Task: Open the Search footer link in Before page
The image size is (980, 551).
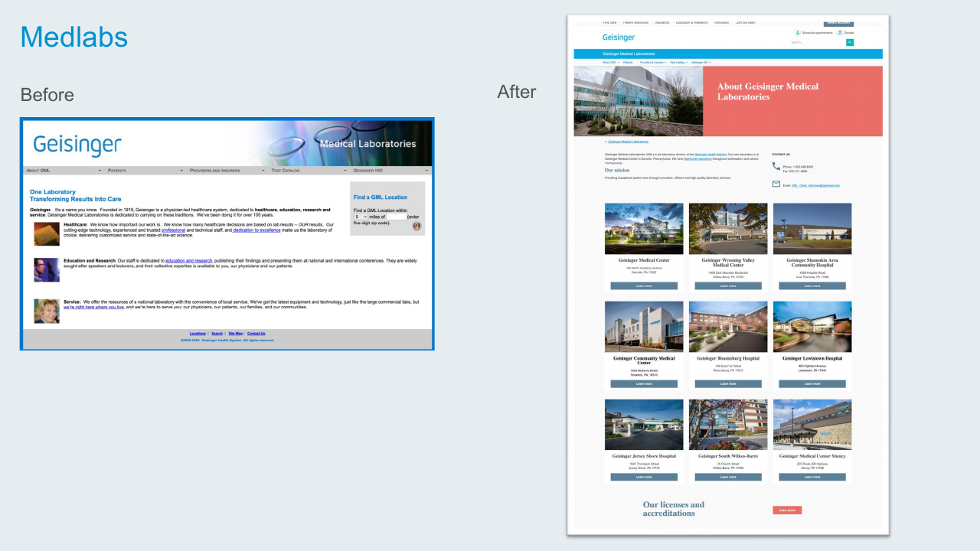Action: tap(217, 334)
